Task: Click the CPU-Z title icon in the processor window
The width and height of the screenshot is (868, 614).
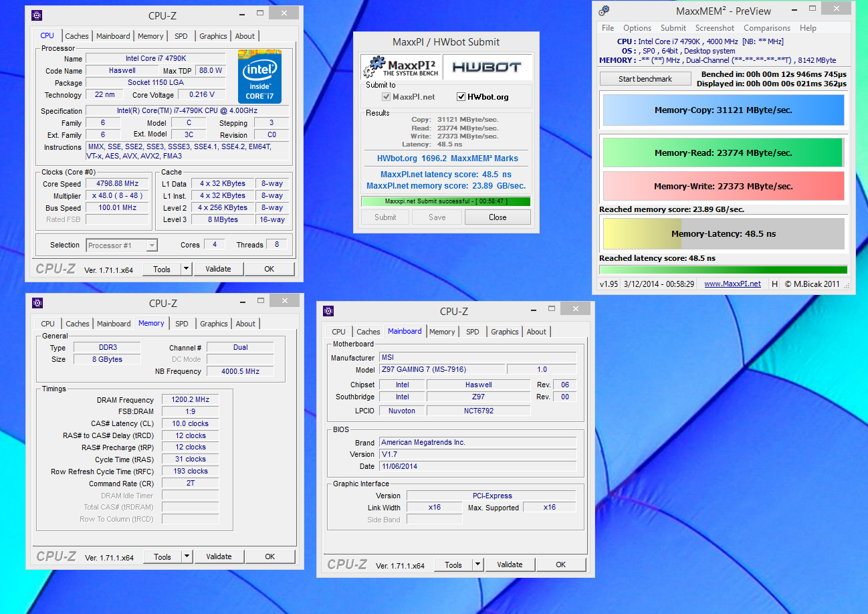Action: (x=37, y=15)
